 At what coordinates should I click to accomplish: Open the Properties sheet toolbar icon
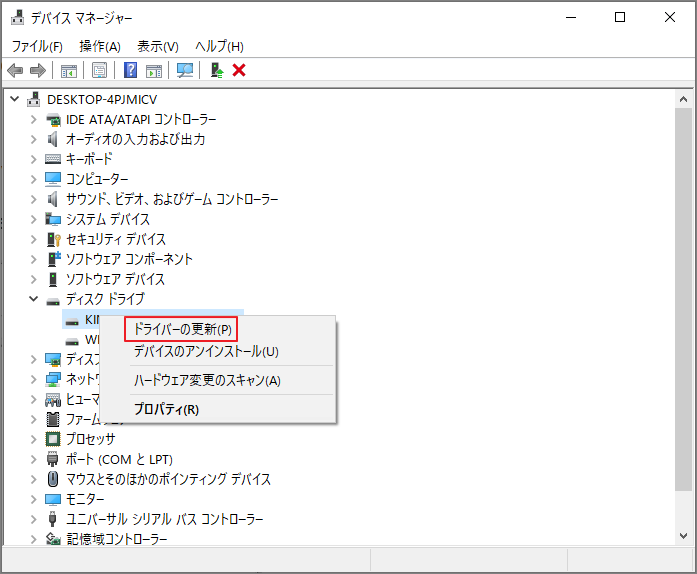coord(99,70)
